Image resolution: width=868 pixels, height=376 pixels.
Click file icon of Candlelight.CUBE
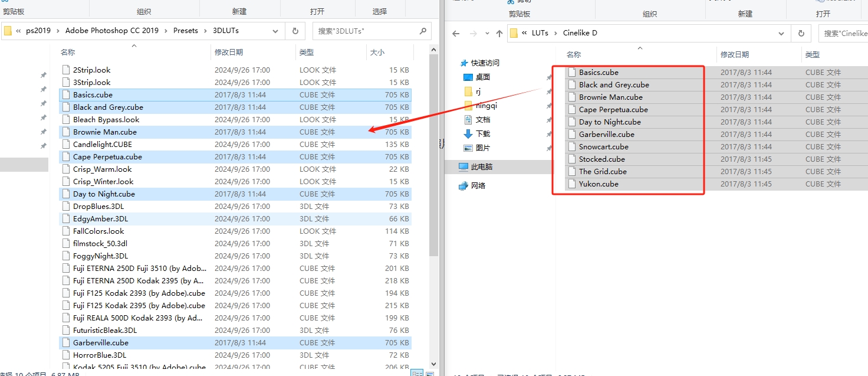66,144
